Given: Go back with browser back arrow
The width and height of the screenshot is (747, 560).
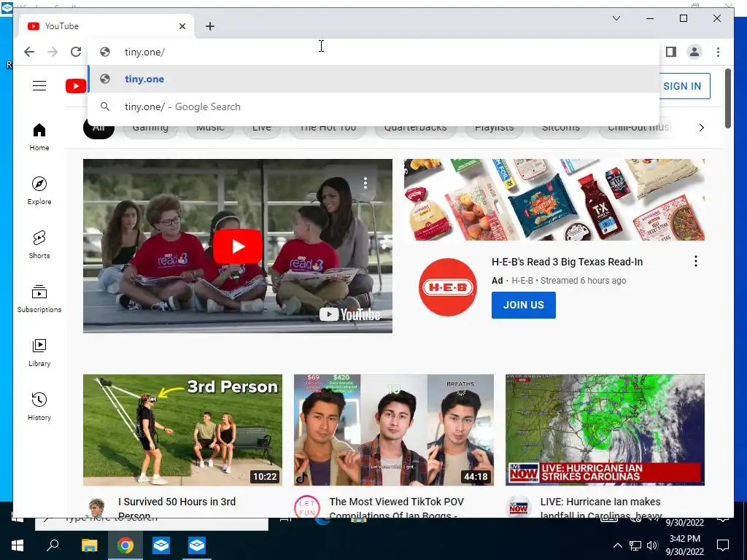Looking at the screenshot, I should click(x=29, y=52).
